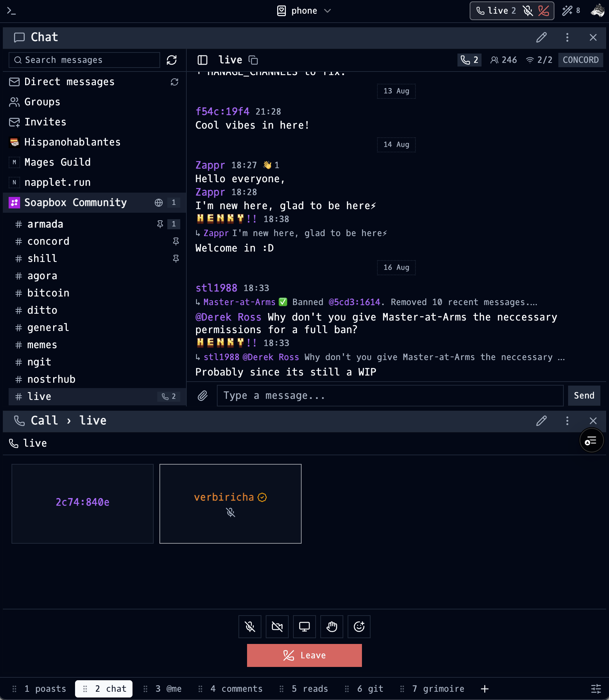
Task: Click the globe icon on Soapbox Community
Action: 159,203
